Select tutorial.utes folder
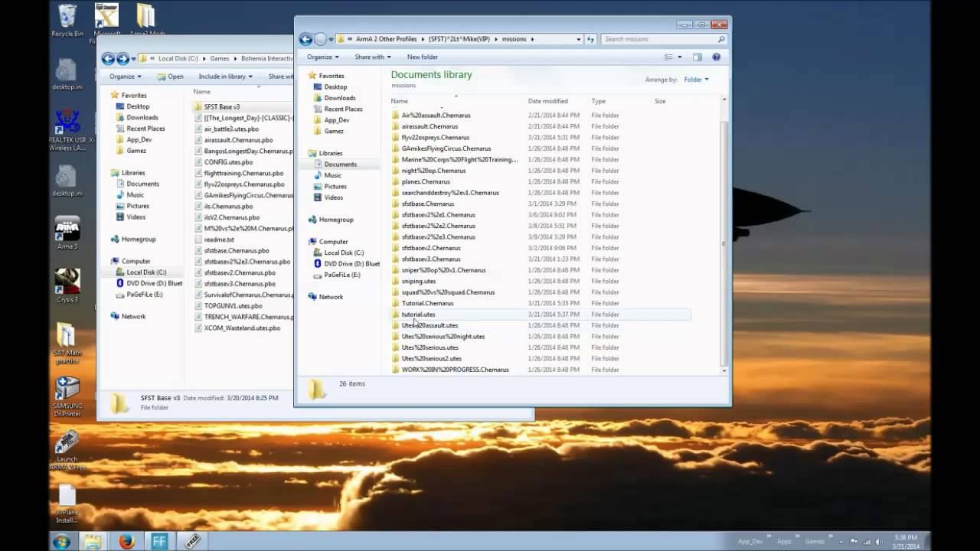Viewport: 980px width, 551px height. coord(418,315)
